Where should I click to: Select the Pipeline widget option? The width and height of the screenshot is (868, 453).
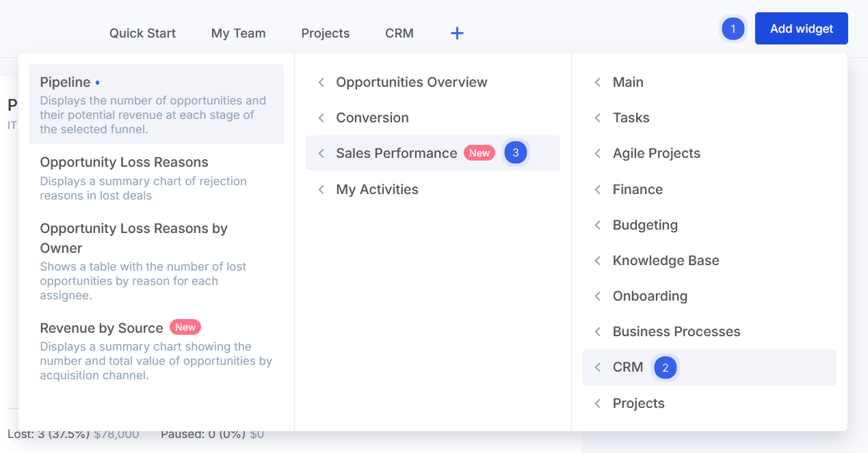click(156, 104)
